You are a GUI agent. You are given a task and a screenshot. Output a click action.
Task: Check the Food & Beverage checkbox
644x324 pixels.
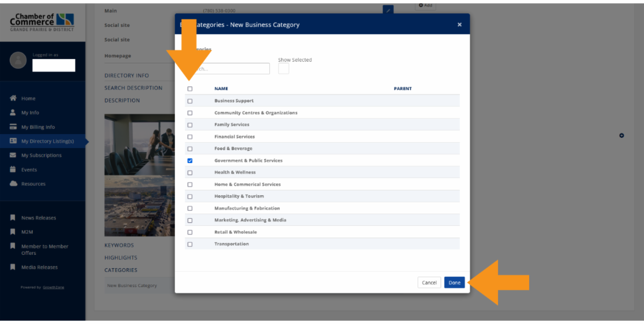[x=190, y=149]
